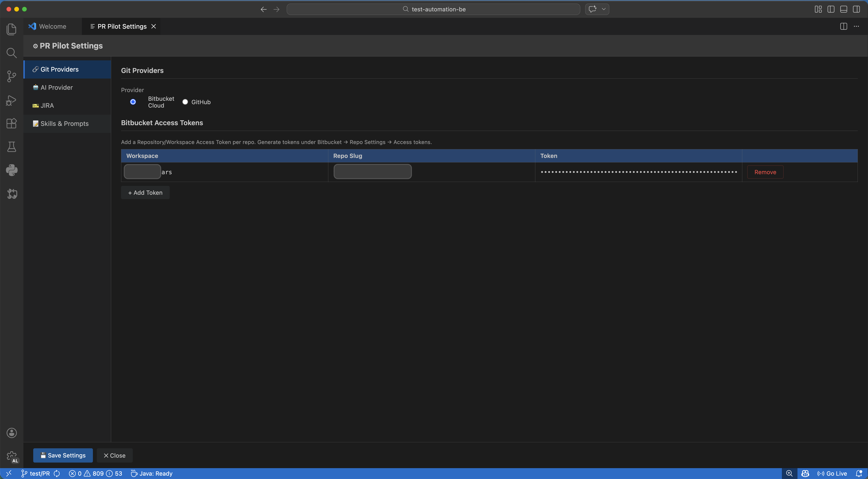Expand the Copilot chat dropdown arrow
Screen dimensions: 868x479
[604, 9]
